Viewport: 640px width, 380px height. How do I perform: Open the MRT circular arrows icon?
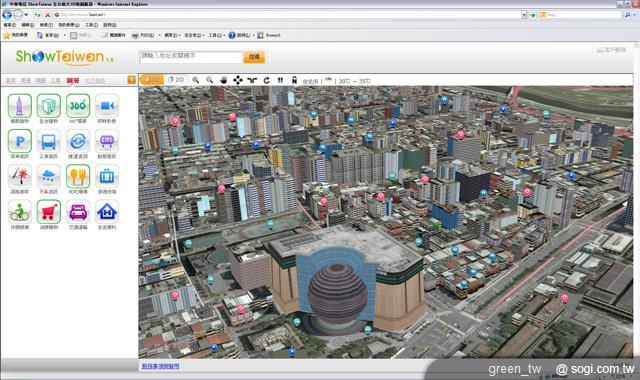click(78, 141)
